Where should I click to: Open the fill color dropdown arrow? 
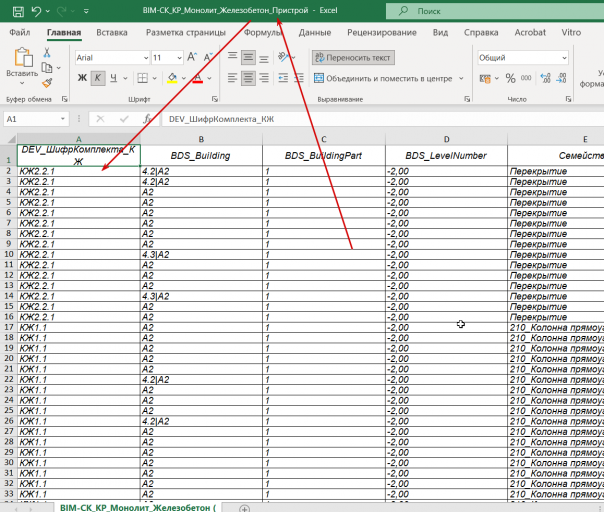point(184,78)
